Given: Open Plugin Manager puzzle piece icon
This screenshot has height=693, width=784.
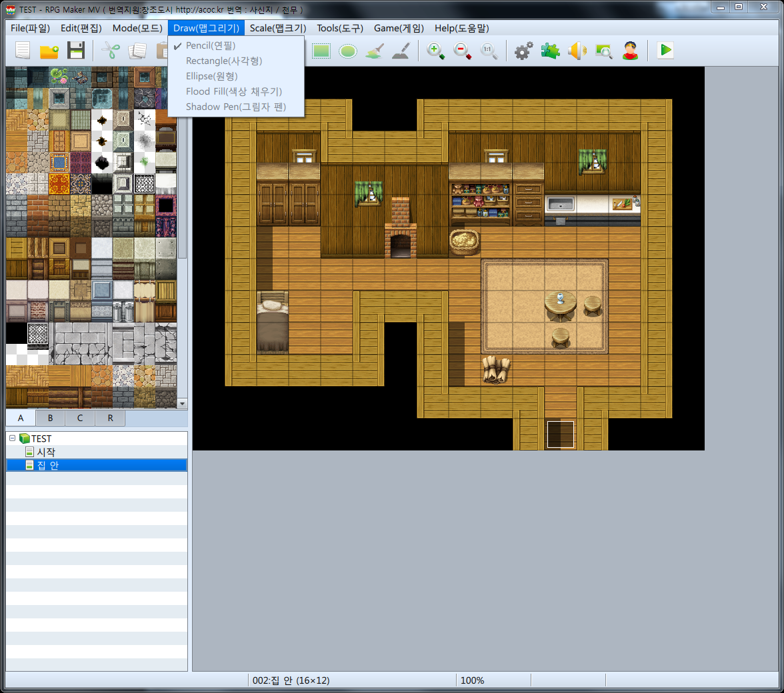Looking at the screenshot, I should [x=550, y=51].
